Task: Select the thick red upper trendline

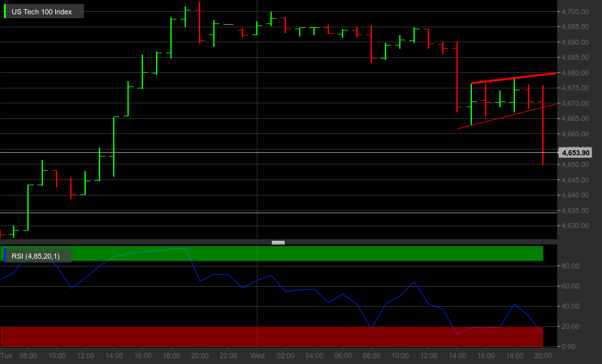Action: pyautogui.click(x=514, y=78)
